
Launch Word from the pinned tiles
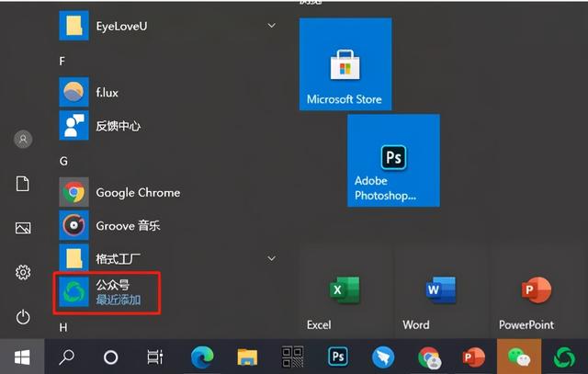tap(441, 291)
